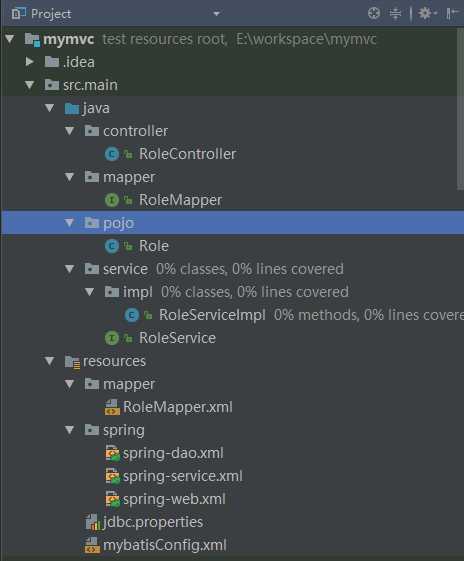Select the RoleServiceImpl class
Image resolution: width=464 pixels, height=561 pixels.
pos(212,315)
